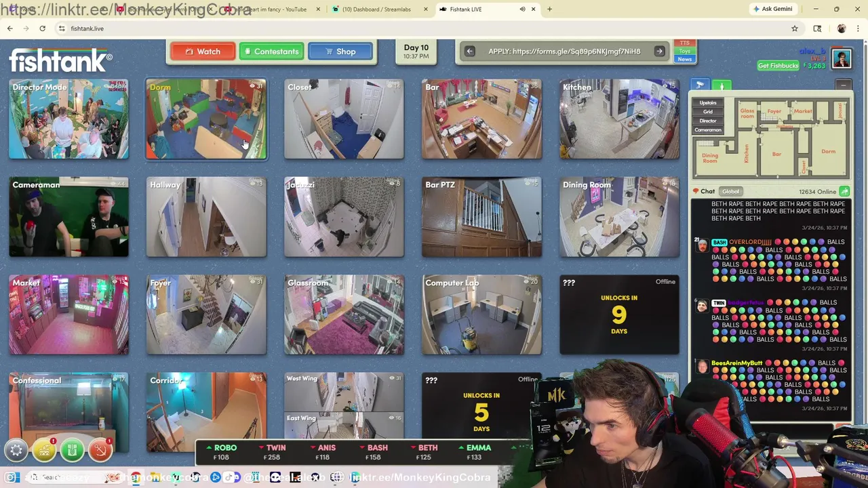Click the Bar room on floor map

pos(776,154)
